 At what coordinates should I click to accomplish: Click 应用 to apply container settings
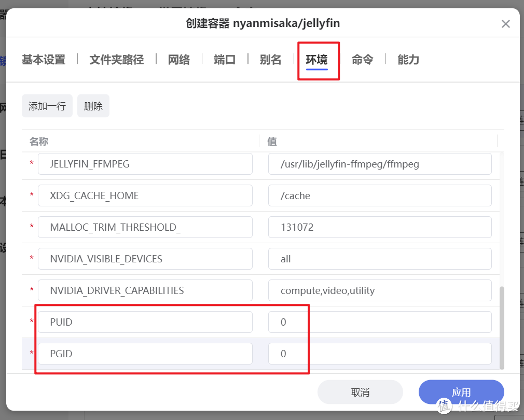[461, 392]
